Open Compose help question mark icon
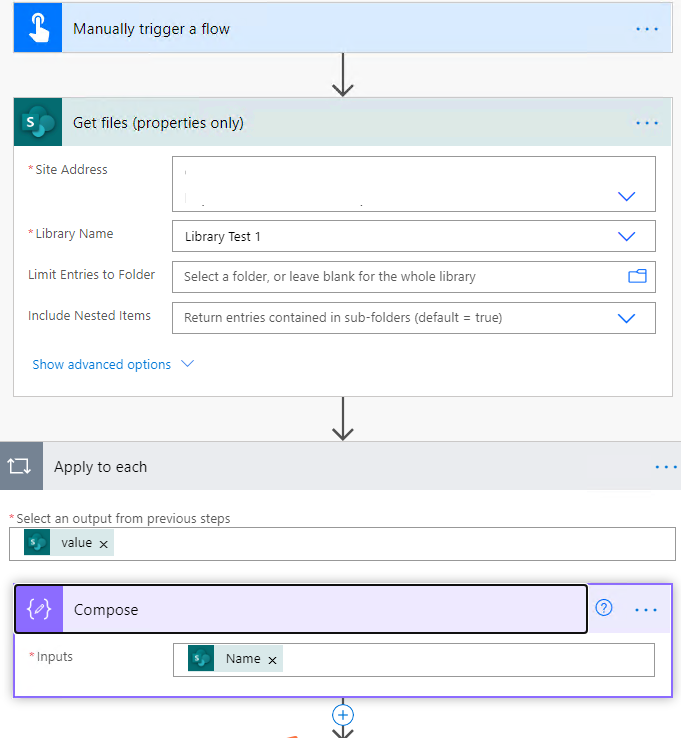Image resolution: width=681 pixels, height=738 pixels. 604,608
